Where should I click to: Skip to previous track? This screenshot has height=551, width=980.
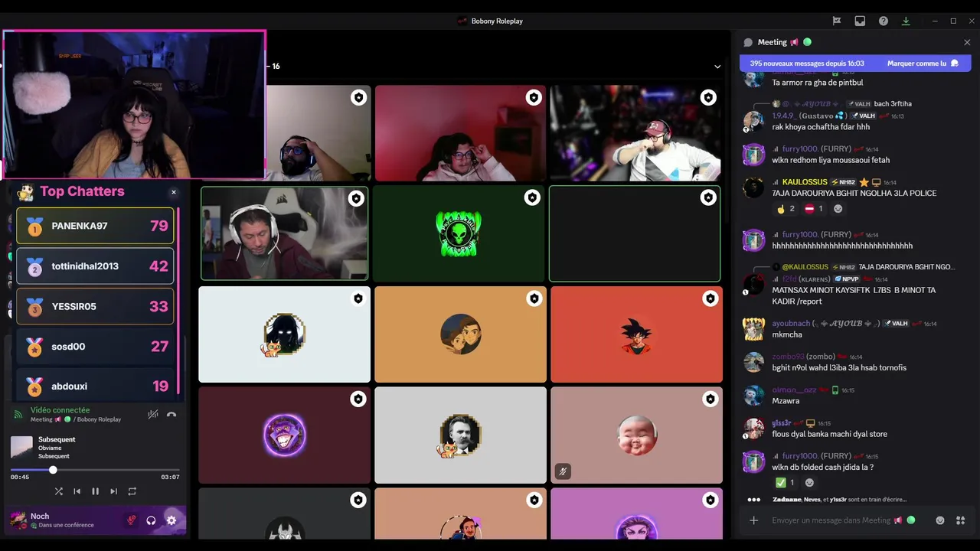click(x=77, y=491)
